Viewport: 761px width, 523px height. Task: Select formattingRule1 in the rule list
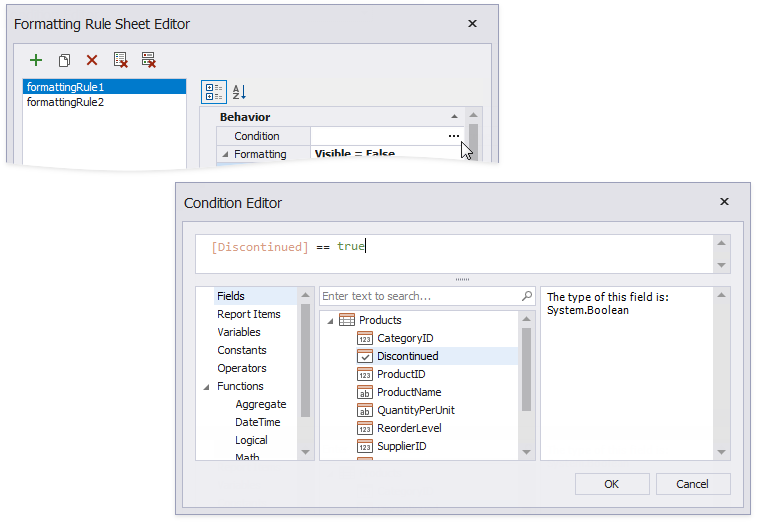tap(104, 87)
